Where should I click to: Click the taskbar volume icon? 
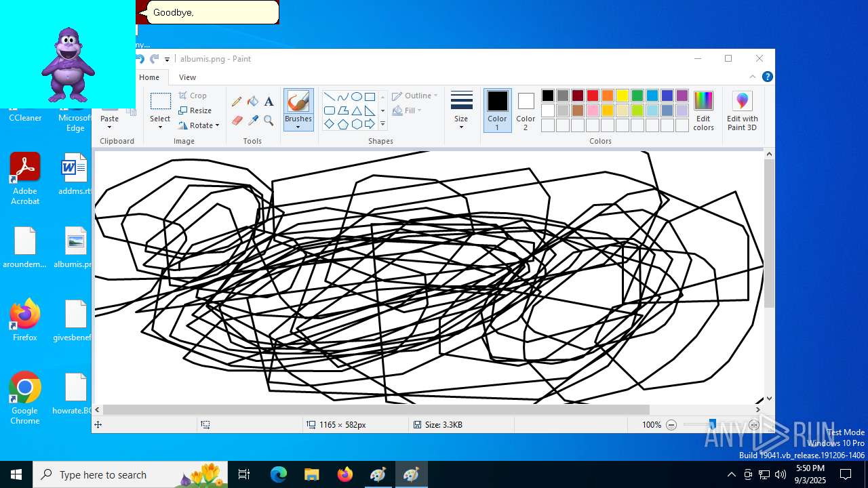point(781,474)
